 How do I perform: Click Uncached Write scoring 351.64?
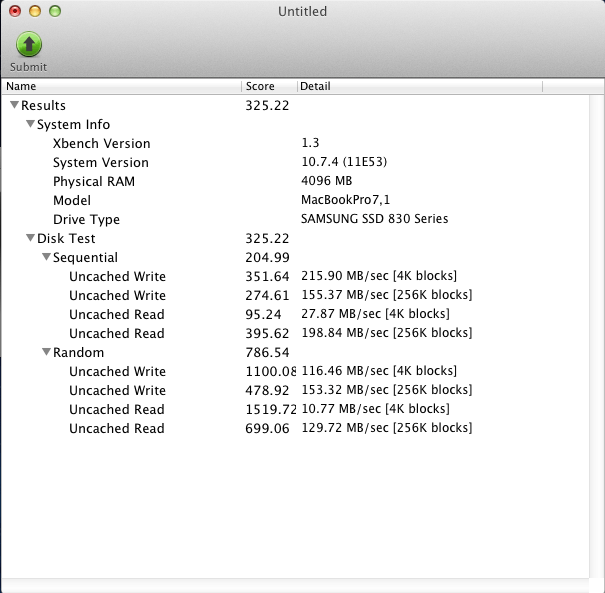coord(117,276)
